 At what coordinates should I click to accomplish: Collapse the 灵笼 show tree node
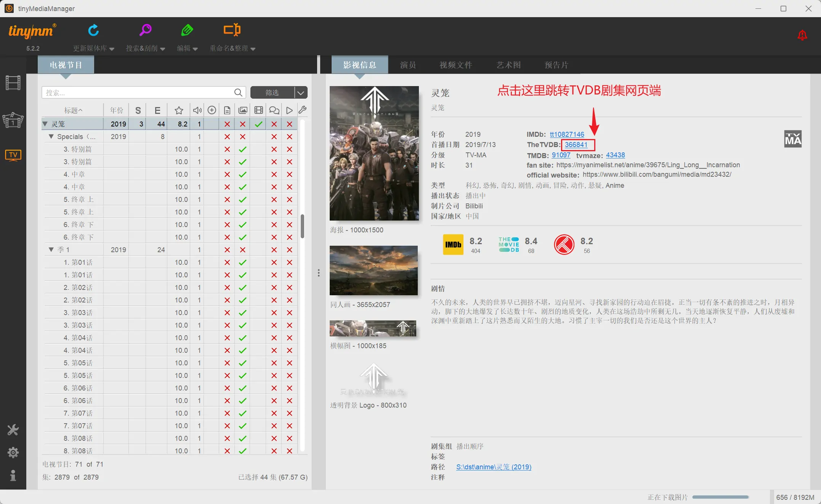(45, 124)
